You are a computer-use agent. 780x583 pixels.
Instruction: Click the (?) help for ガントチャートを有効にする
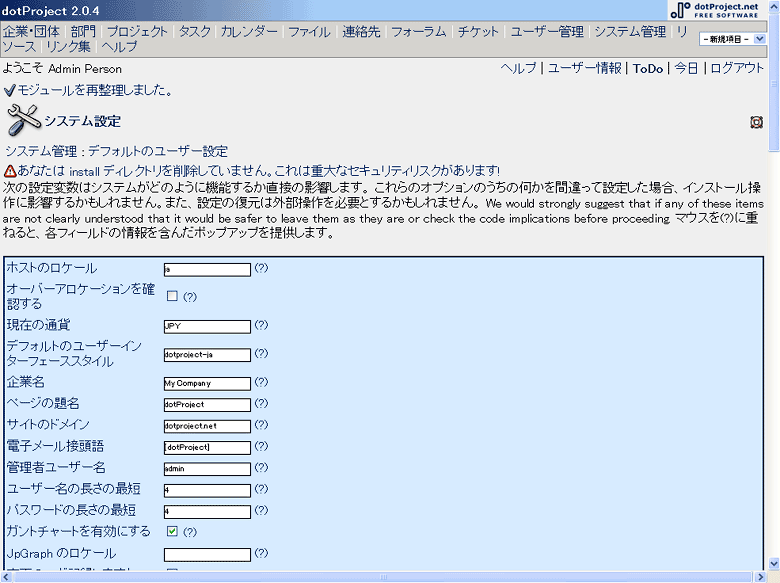coord(190,532)
